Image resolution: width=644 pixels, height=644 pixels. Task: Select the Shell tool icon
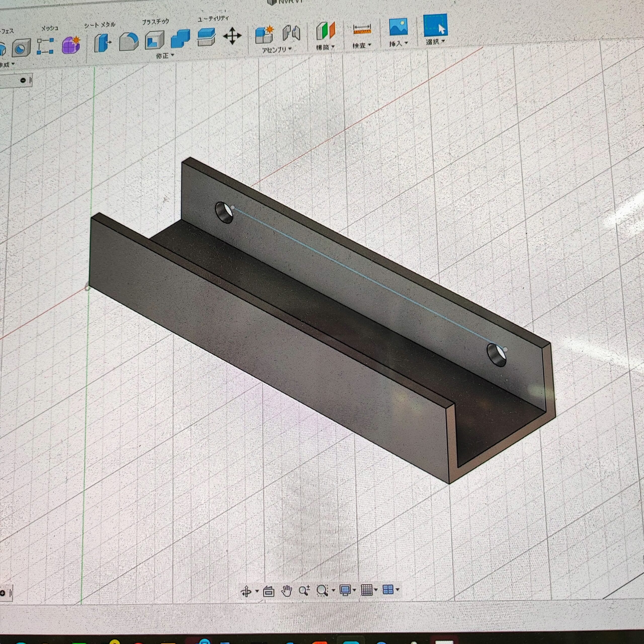click(154, 40)
